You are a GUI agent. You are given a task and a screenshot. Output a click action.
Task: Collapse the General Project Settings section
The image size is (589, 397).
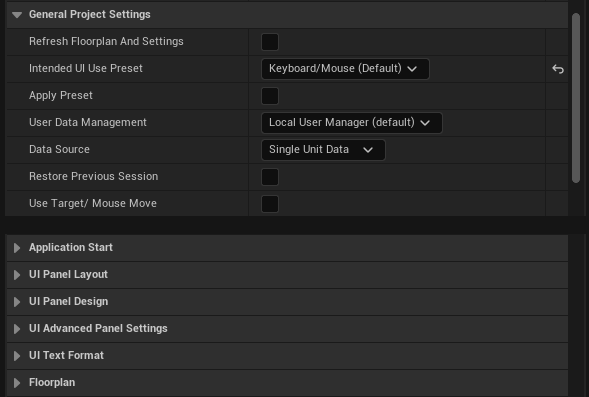(17, 15)
